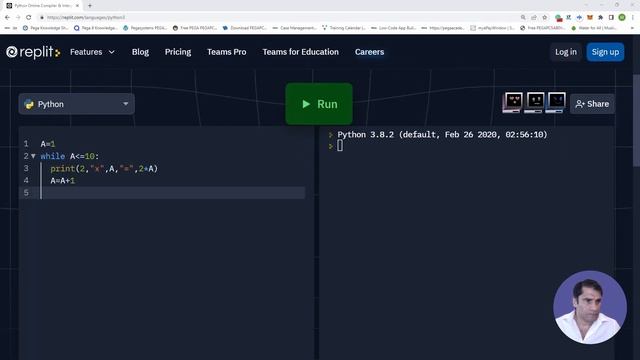Run the code with the Run button

(x=319, y=104)
